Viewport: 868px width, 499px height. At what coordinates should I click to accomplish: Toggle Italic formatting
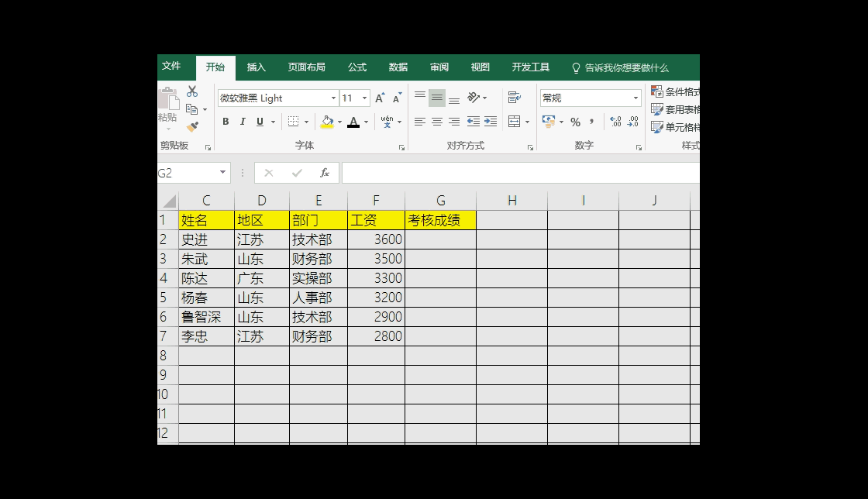tap(243, 122)
